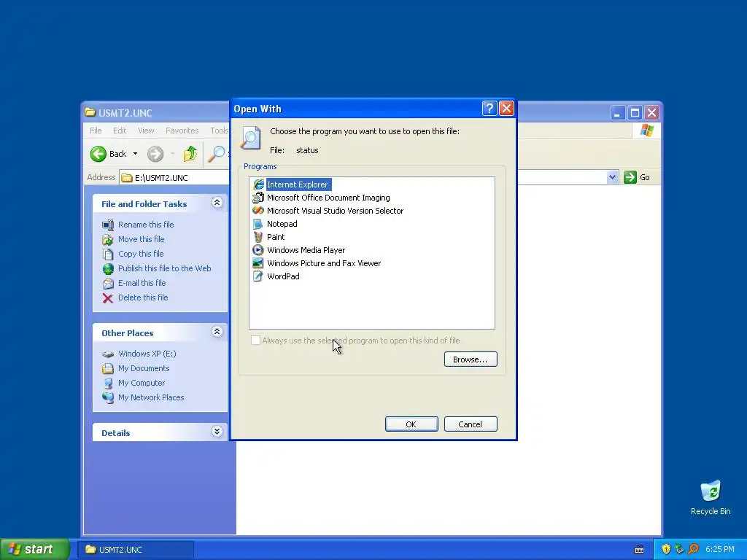Open Windows XP (E:) in Other Places
Image resolution: width=747 pixels, height=560 pixels.
tap(147, 354)
